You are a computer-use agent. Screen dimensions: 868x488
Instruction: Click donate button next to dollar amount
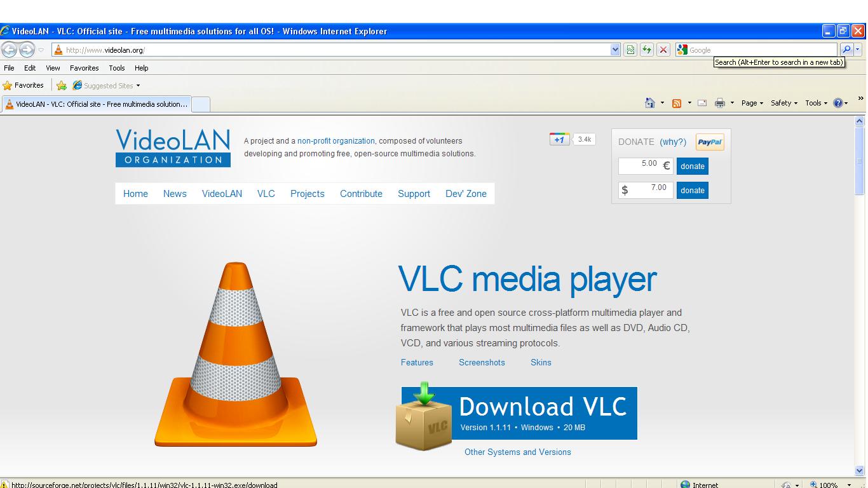[x=693, y=190]
